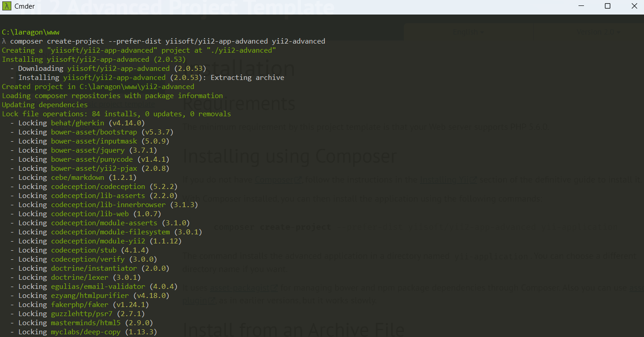Maximize the Cmder terminal window
The image size is (644, 337).
[x=608, y=6]
